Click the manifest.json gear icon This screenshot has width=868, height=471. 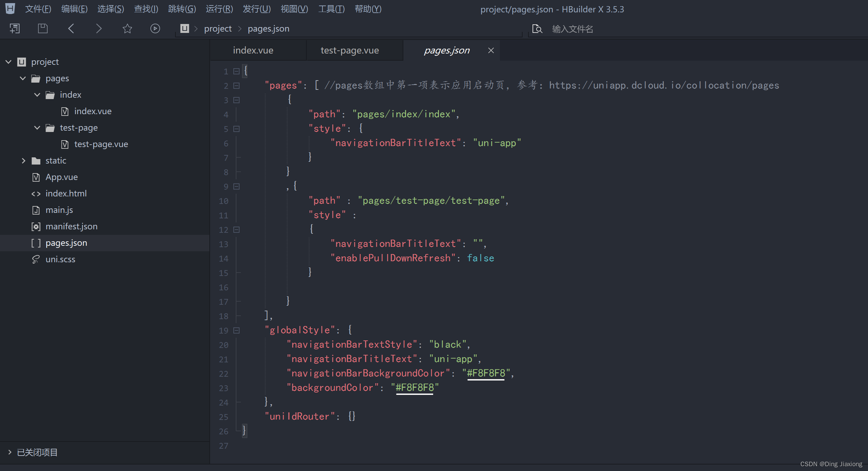pos(36,227)
